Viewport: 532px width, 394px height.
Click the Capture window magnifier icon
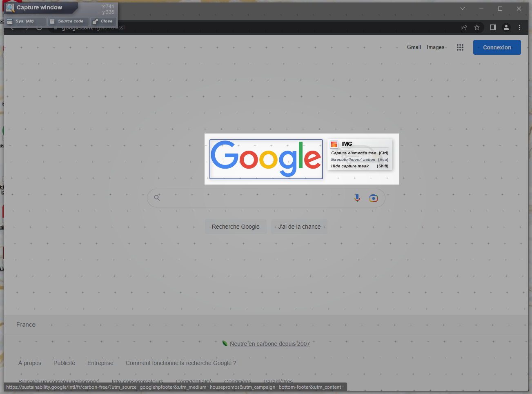click(10, 8)
